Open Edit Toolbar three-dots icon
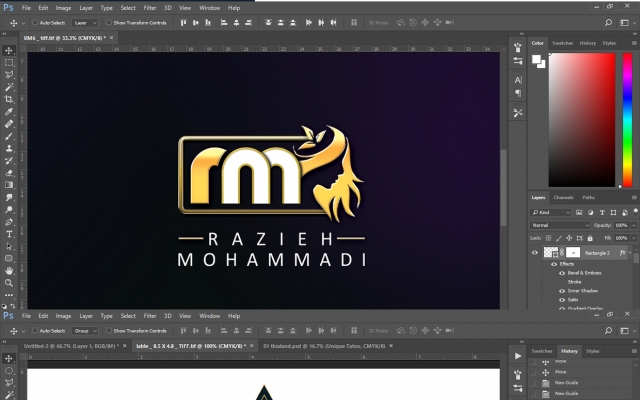The height and width of the screenshot is (400, 640). (x=9, y=295)
